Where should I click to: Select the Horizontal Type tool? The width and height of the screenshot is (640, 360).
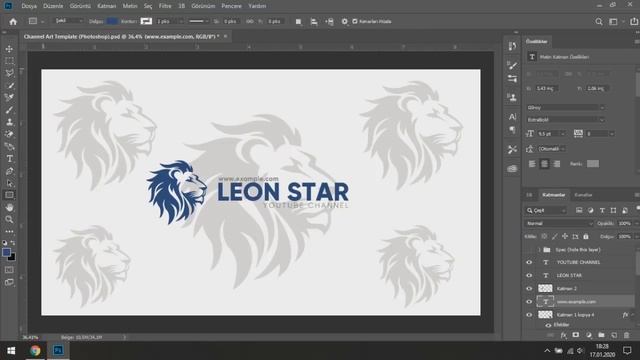(9, 159)
